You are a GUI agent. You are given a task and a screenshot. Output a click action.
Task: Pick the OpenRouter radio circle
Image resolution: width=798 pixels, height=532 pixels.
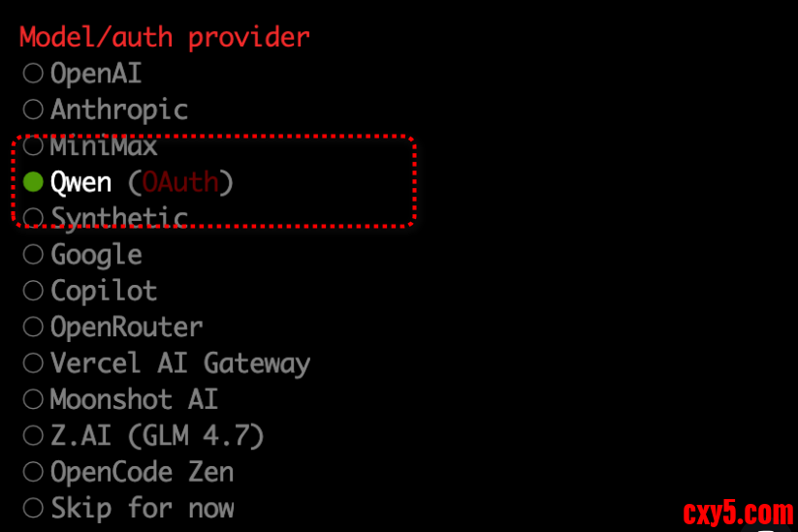[33, 327]
